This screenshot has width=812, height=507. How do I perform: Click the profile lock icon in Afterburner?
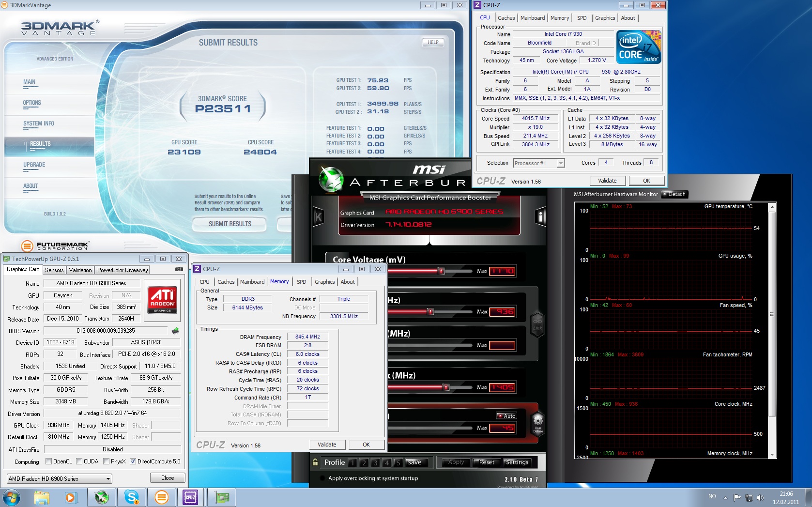[x=315, y=462]
